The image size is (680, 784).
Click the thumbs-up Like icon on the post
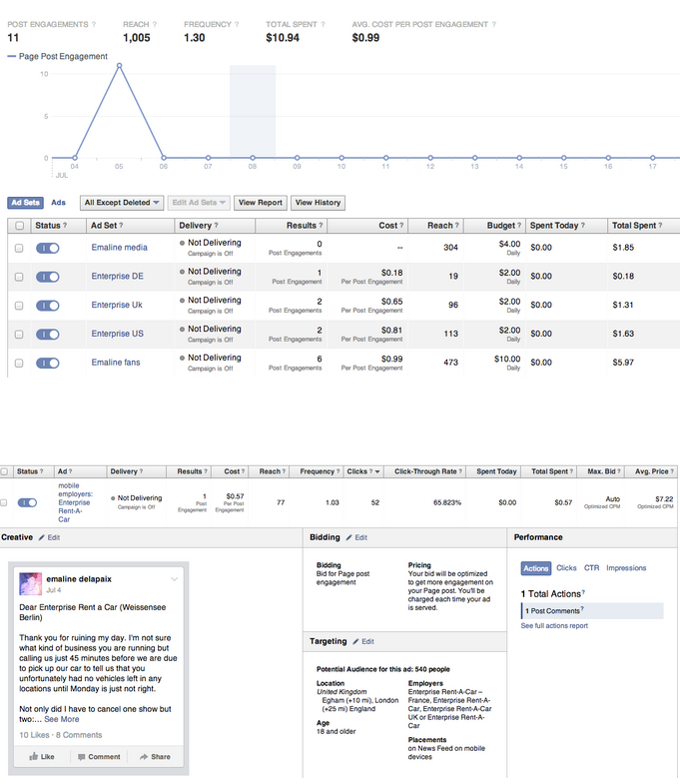pos(34,756)
